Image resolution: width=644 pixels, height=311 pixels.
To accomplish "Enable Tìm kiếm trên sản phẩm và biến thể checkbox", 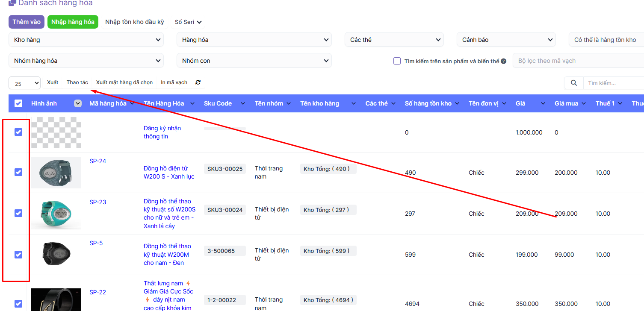I will pos(397,61).
